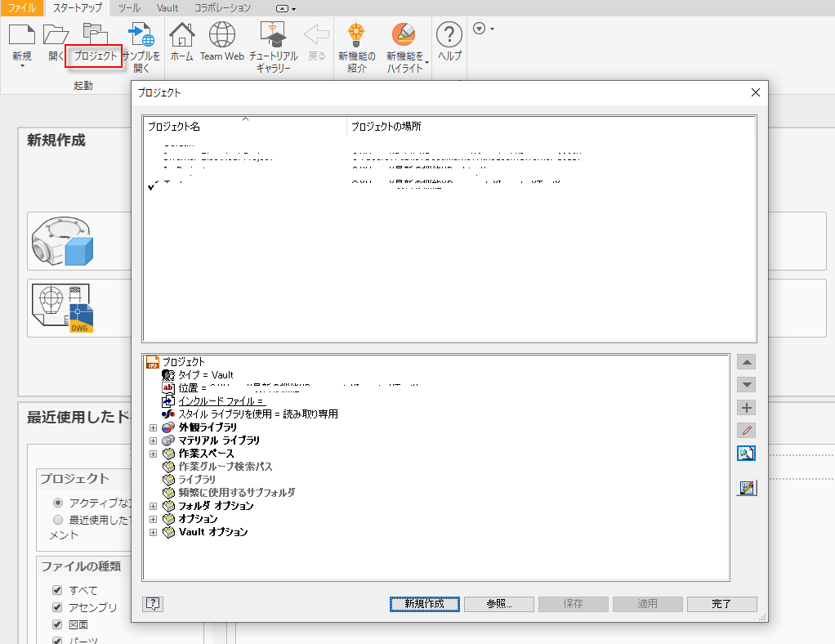Image resolution: width=835 pixels, height=644 pixels.
Task: Toggle the パーツ checkbox
Action: [57, 640]
